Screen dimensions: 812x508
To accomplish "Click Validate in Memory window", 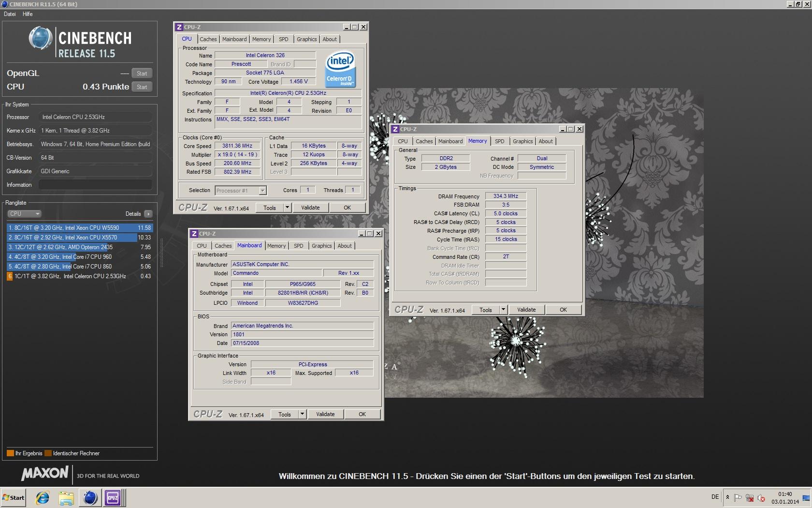I will point(526,310).
